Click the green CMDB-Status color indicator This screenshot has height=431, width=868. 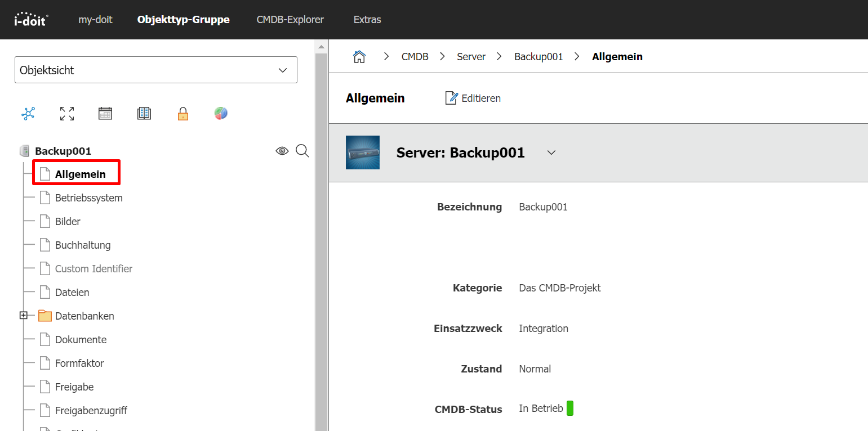pyautogui.click(x=570, y=408)
